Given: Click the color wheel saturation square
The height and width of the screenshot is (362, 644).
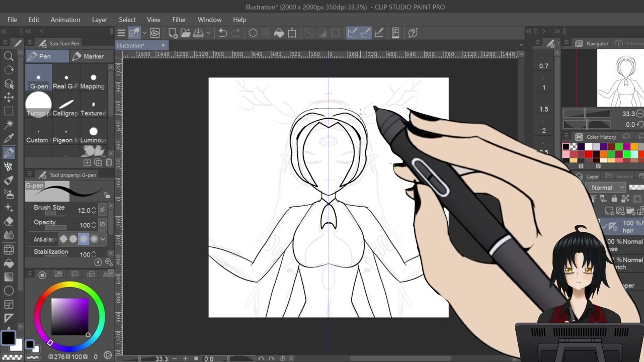Looking at the screenshot, I should tap(70, 316).
